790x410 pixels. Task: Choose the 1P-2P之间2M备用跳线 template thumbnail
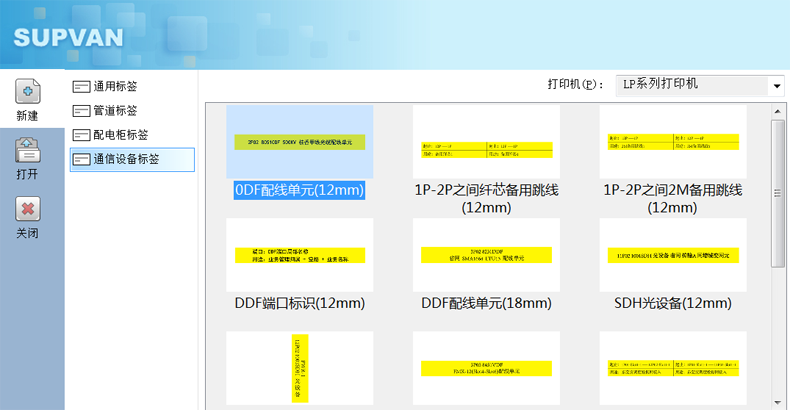click(x=672, y=142)
